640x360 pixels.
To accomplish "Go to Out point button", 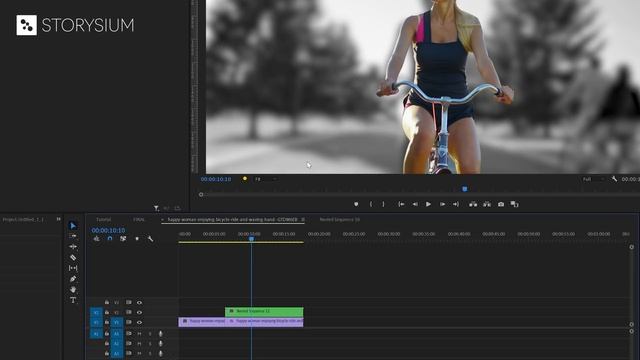I will [x=456, y=204].
